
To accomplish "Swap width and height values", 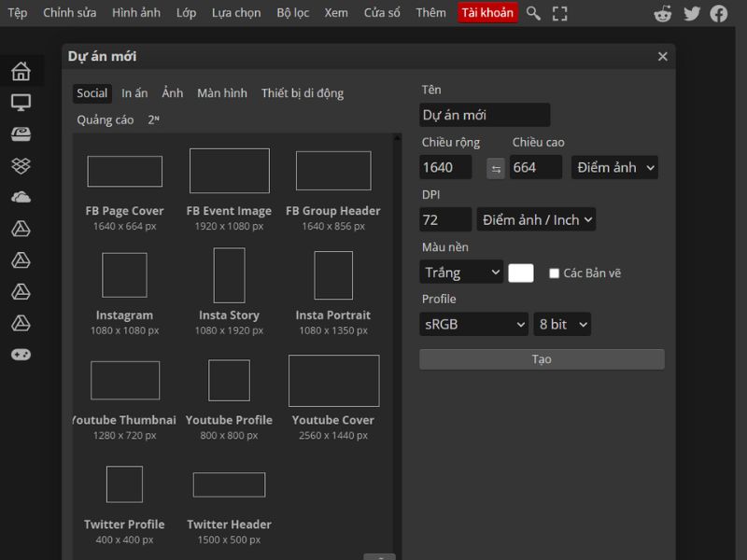I will click(496, 169).
